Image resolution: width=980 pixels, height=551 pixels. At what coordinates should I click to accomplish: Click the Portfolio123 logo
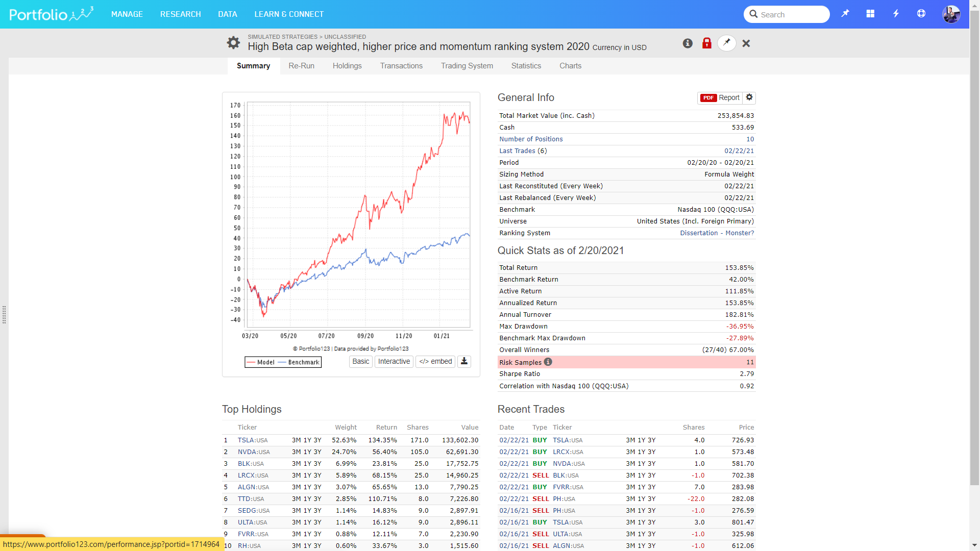51,14
